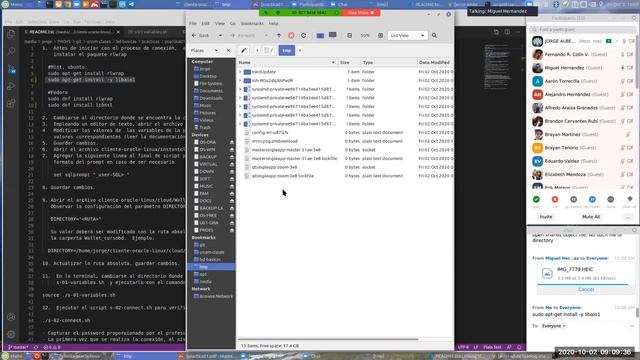This screenshot has height=360, width=640.
Task: Open the Help menu in file manager
Action: (x=273, y=24)
